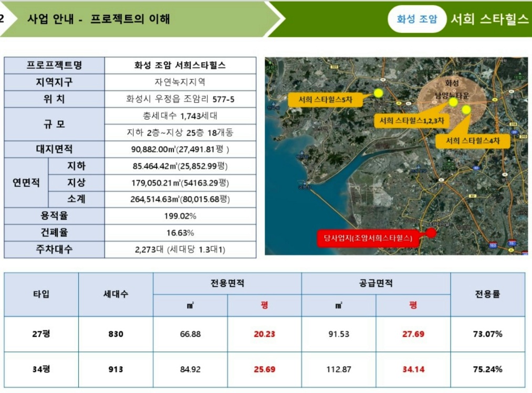Click the 지역지구 label cell

click(x=54, y=82)
